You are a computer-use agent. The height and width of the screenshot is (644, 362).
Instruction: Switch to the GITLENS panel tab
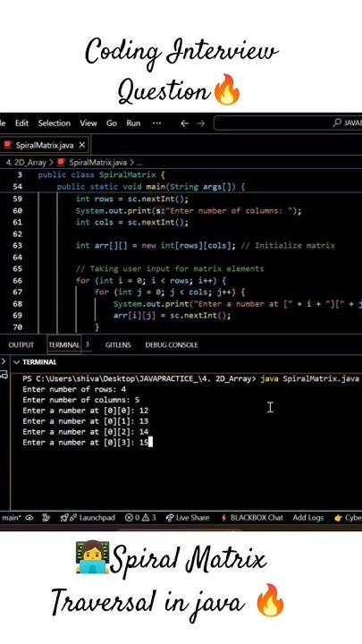[118, 345]
